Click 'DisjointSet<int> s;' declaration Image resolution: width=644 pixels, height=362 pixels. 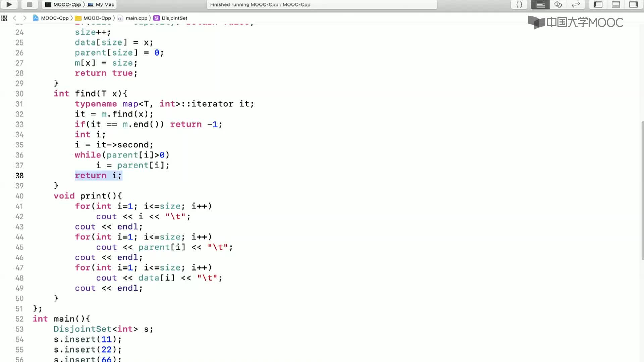tap(103, 329)
